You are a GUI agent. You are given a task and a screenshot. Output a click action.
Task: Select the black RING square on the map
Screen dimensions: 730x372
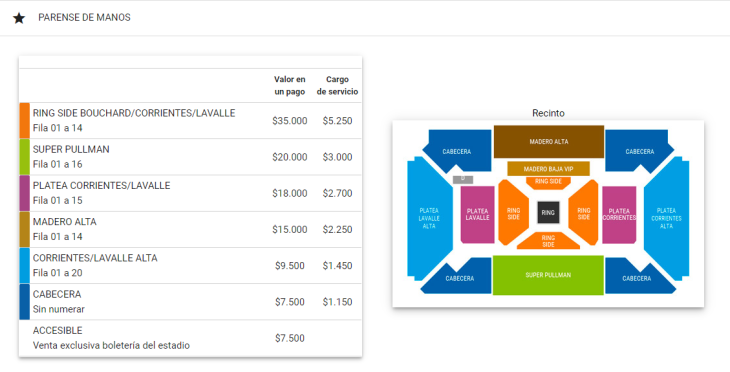[548, 212]
